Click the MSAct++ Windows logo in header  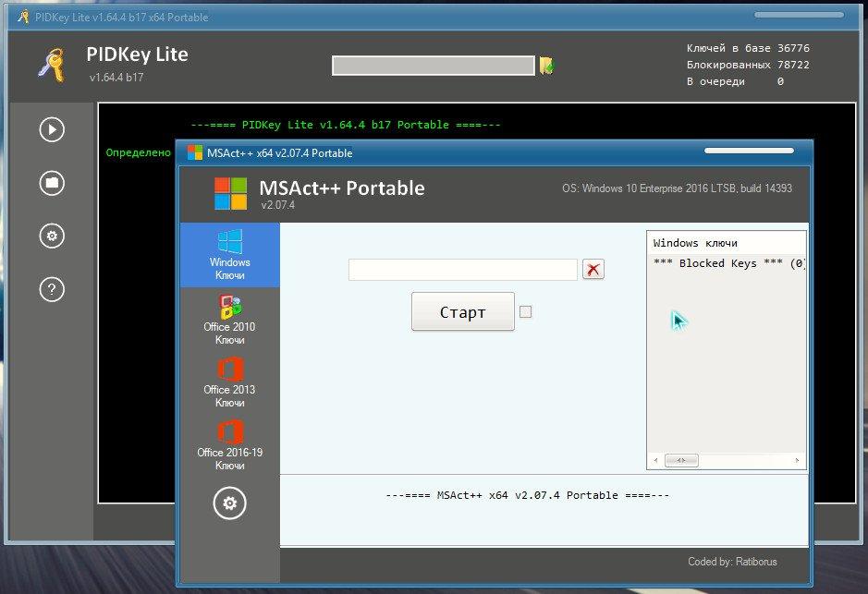(x=231, y=194)
